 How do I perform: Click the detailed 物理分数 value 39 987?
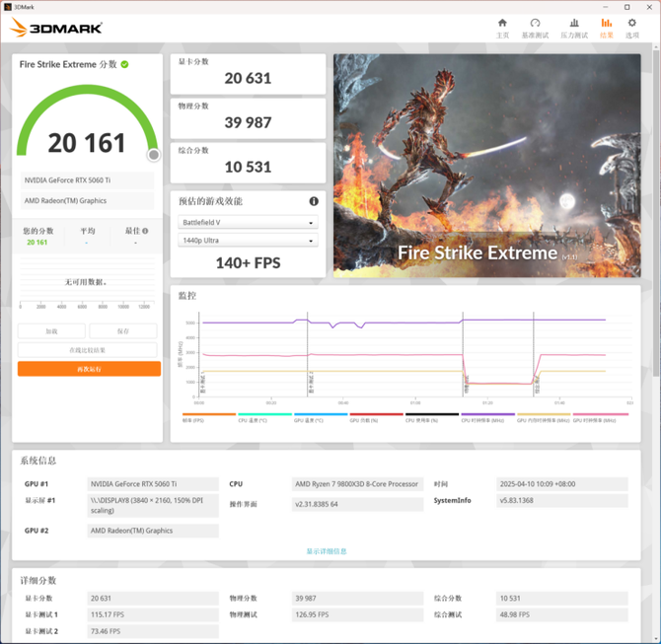[357, 599]
